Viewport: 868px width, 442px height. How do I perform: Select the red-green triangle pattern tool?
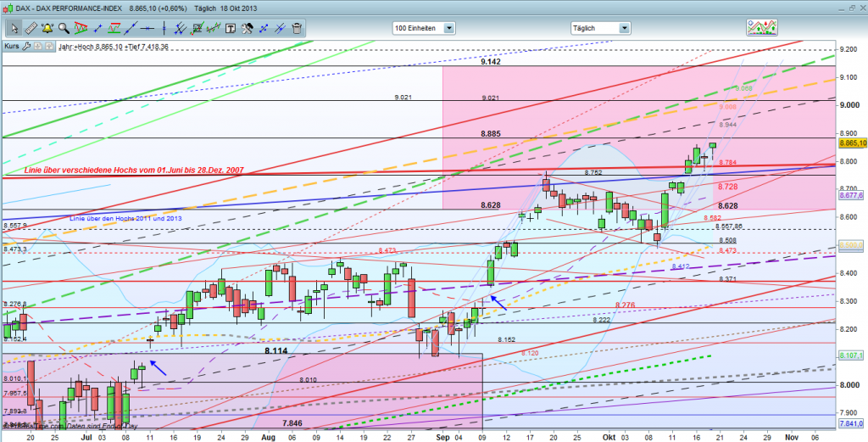click(81, 27)
